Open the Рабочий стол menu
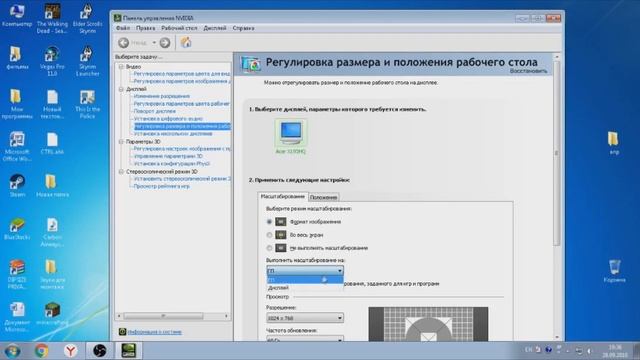Screen dimensions: 640x360 179,28
